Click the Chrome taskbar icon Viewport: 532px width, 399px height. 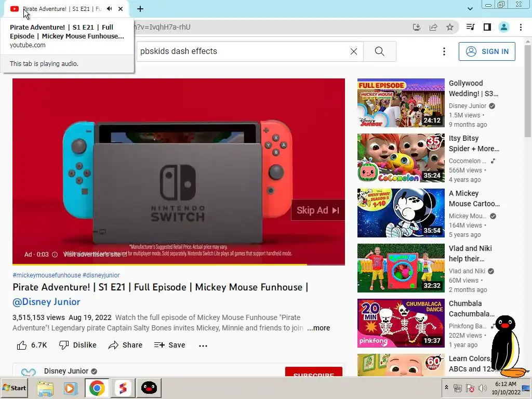[97, 388]
